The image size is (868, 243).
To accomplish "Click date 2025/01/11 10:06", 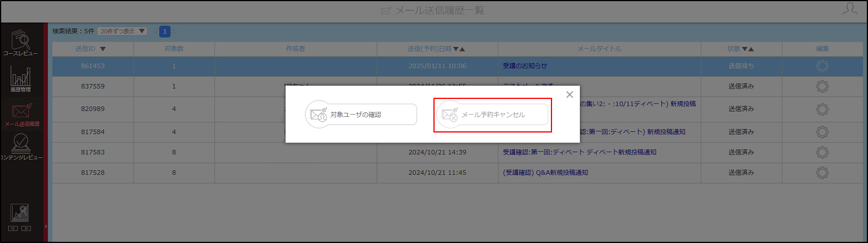I will (437, 66).
